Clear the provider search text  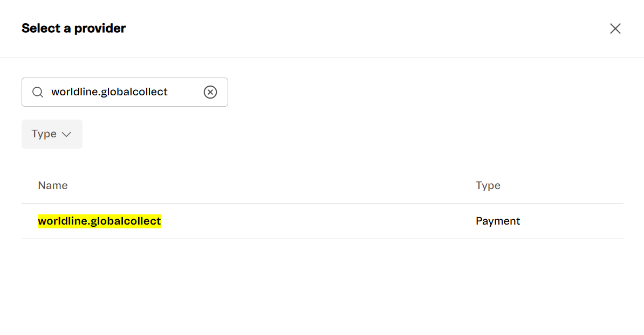pyautogui.click(x=210, y=92)
